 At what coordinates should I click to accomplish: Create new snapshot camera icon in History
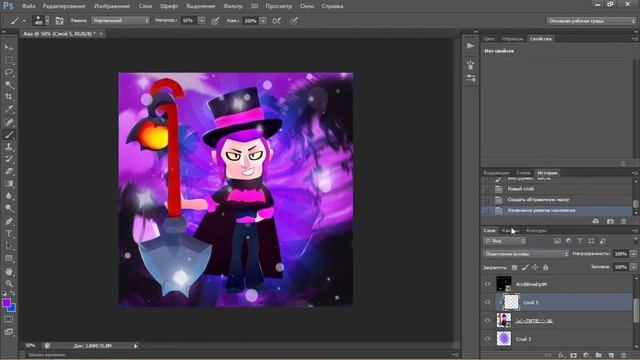(x=610, y=221)
